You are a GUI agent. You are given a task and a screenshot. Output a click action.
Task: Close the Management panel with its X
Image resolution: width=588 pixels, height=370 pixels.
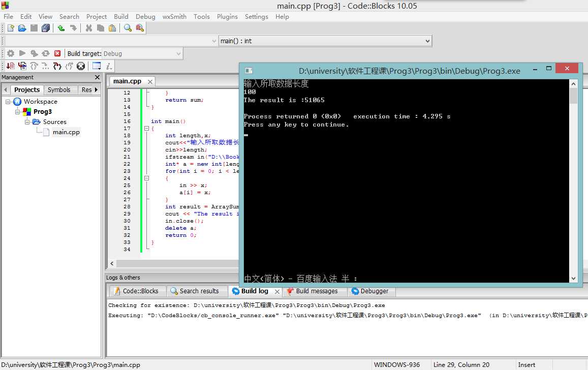click(98, 77)
